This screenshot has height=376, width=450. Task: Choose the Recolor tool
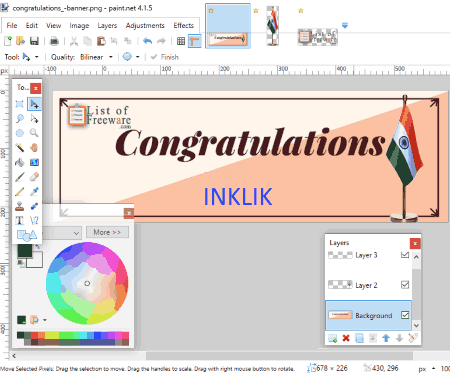34,206
